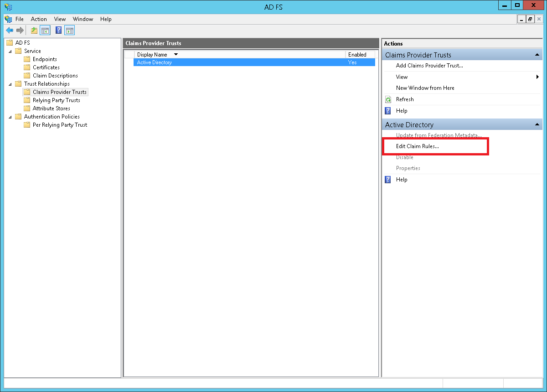Click New Window from Here
Screen dimensions: 547x392
pyautogui.click(x=425, y=88)
